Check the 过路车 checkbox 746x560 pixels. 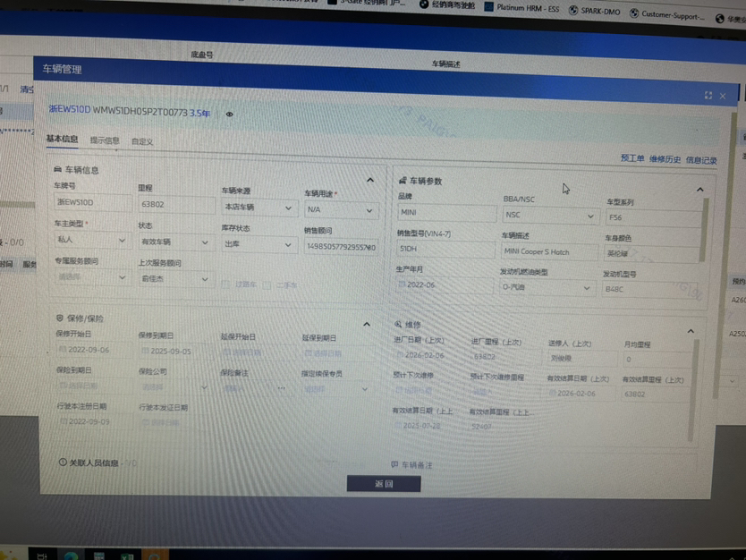[x=225, y=284]
